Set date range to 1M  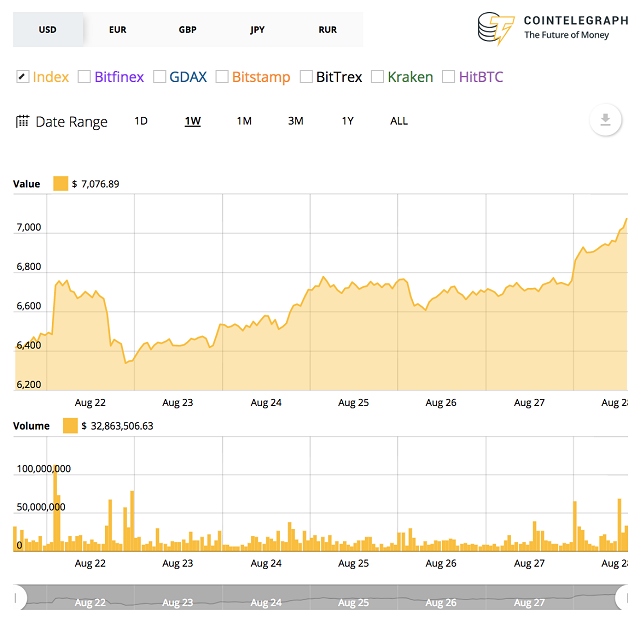click(244, 121)
